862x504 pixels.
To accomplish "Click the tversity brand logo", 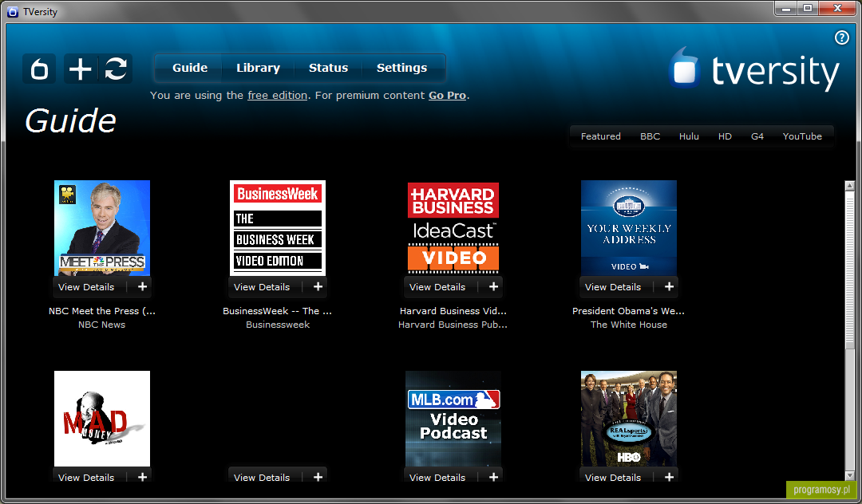I will (x=754, y=69).
